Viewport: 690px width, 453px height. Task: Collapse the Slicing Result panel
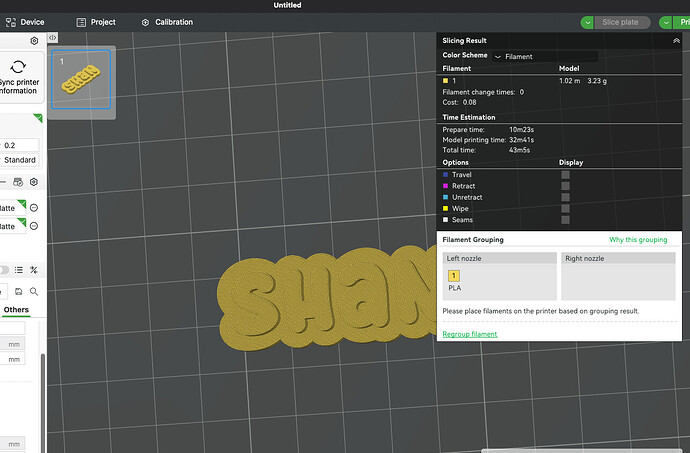(x=676, y=41)
